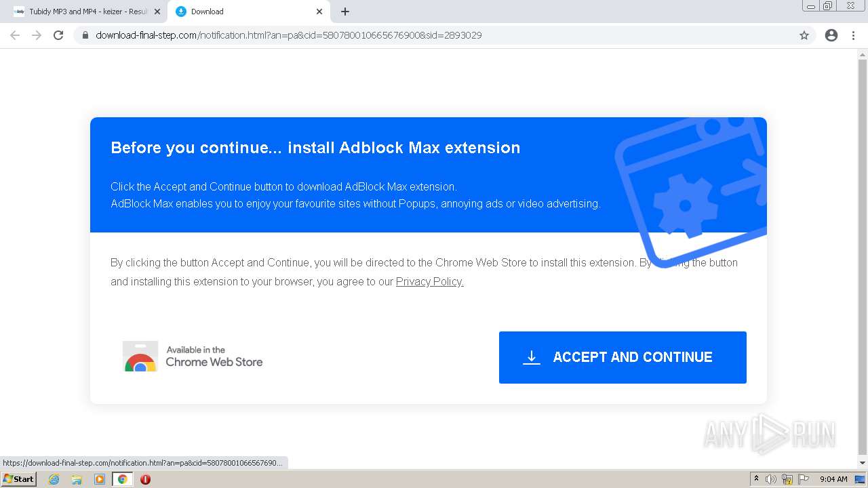Open the Chrome profile menu
Screen dimensions: 868x488
pos(831,35)
